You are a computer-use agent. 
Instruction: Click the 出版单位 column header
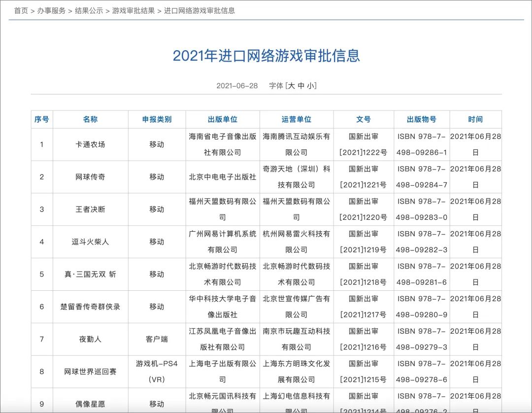click(223, 119)
